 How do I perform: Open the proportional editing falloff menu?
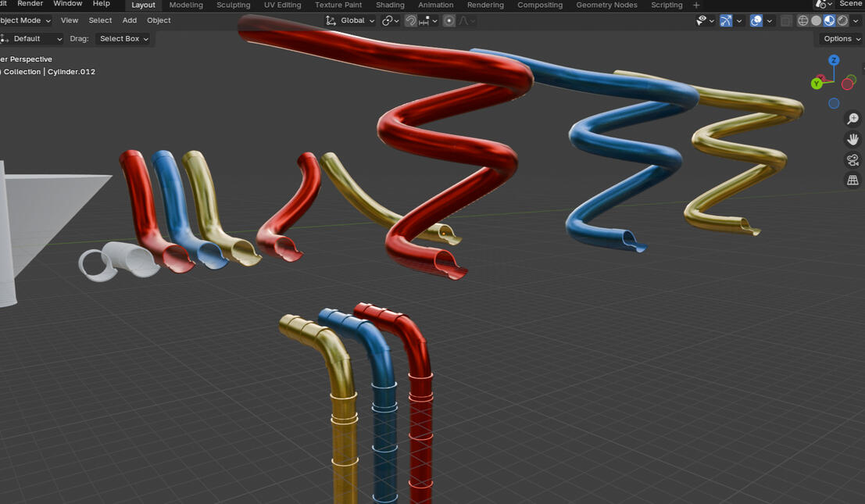tap(466, 20)
